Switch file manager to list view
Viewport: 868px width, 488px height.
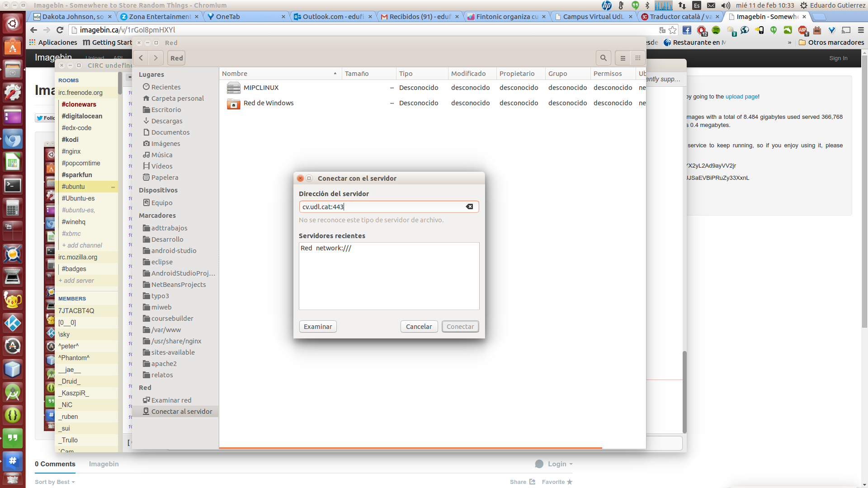point(623,58)
